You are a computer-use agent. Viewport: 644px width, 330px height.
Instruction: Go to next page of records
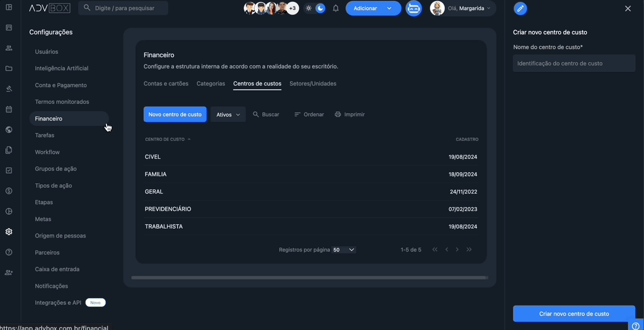(457, 250)
